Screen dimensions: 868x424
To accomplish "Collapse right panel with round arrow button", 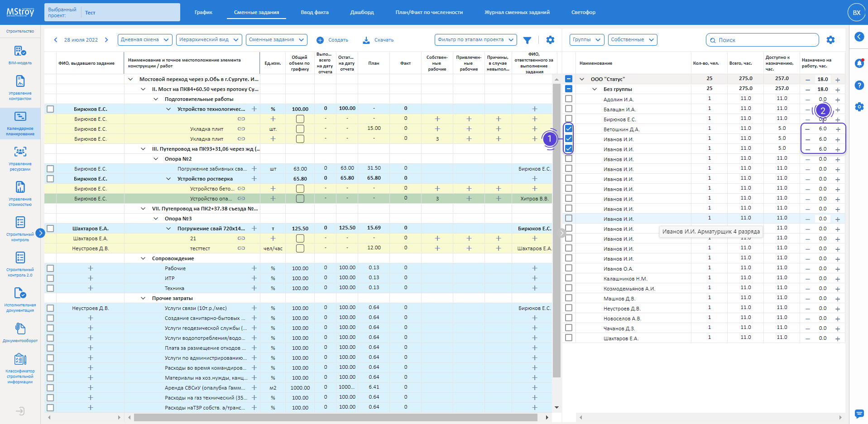I will point(859,37).
